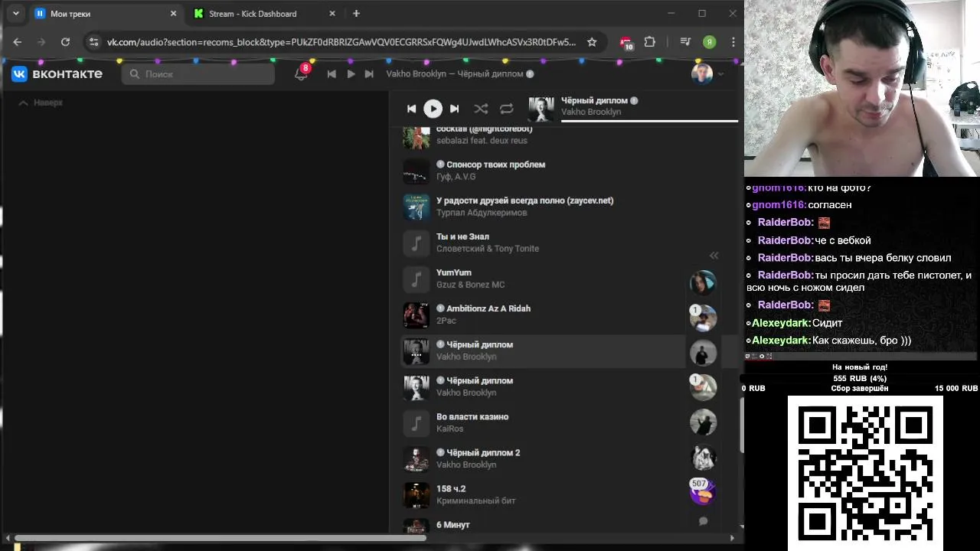Open Vakho Brooklyn artist link in player

click(590, 112)
